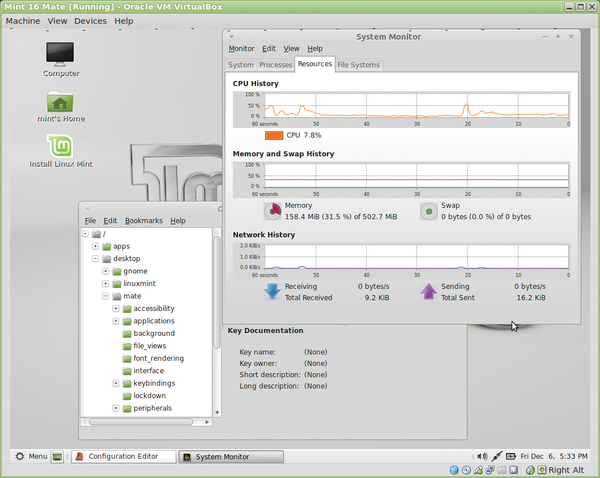The image size is (600, 478).
Task: Select the font_rendering tree item
Action: [153, 358]
